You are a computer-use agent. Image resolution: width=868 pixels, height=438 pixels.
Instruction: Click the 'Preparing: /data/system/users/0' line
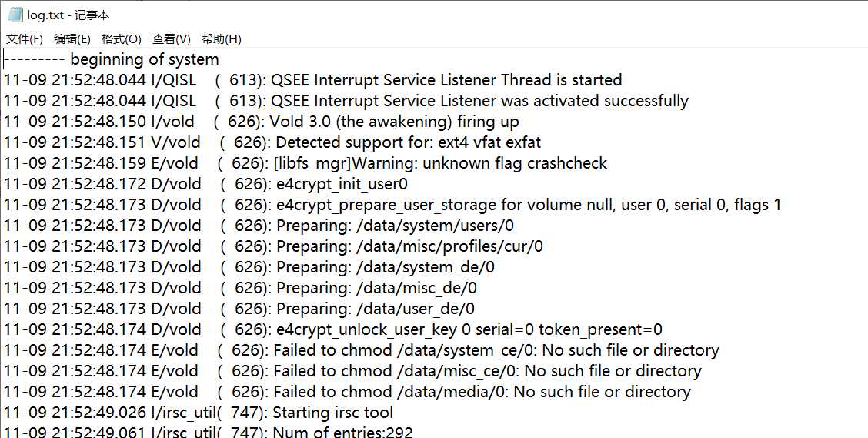pyautogui.click(x=259, y=226)
